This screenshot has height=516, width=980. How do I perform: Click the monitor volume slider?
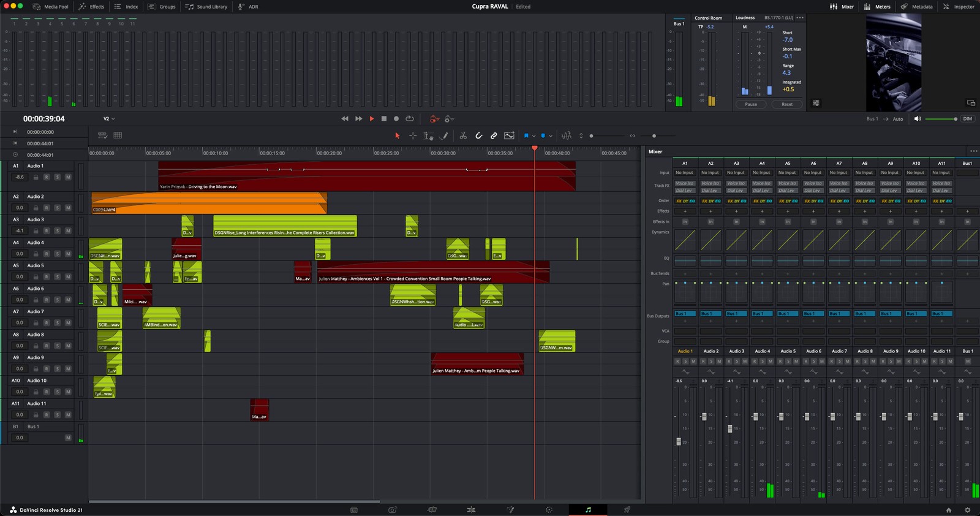pos(941,119)
